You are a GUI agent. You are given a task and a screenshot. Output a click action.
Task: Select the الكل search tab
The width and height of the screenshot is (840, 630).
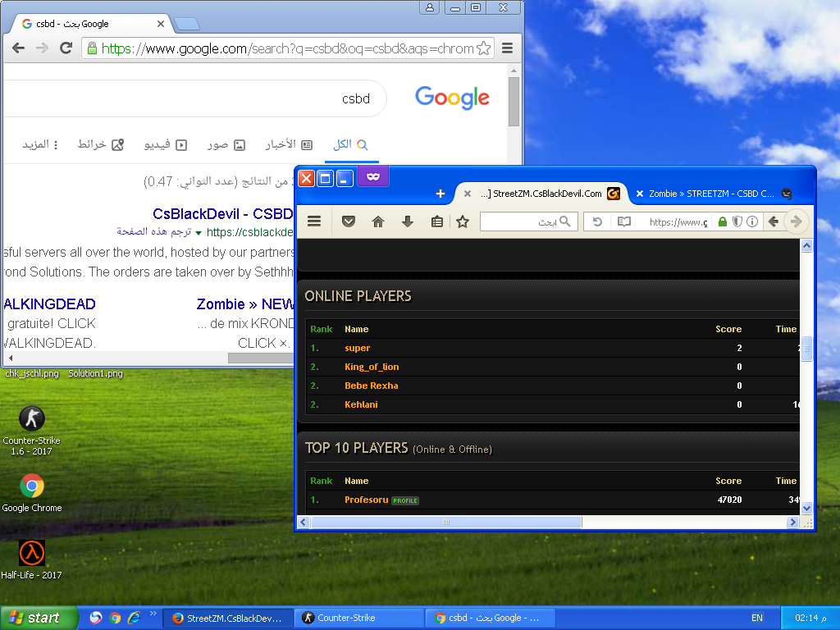point(351,144)
